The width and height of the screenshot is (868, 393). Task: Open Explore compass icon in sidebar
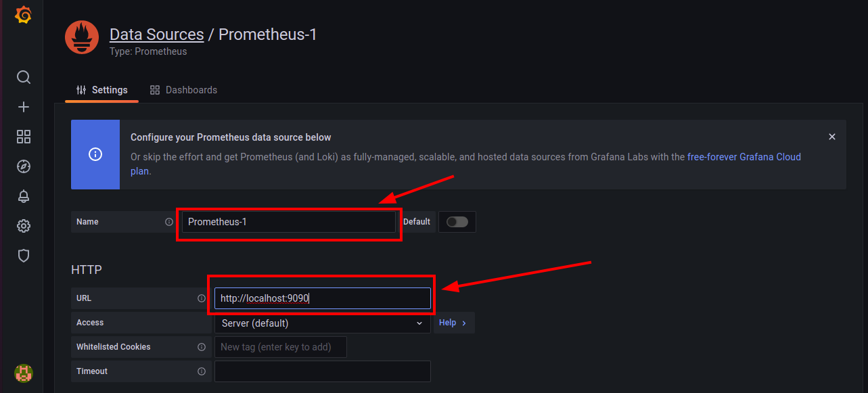click(24, 166)
